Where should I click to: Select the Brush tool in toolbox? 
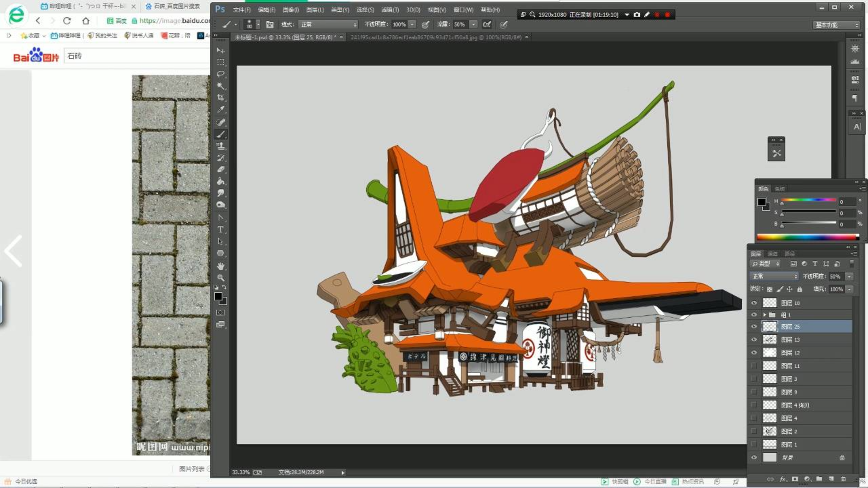pyautogui.click(x=221, y=134)
